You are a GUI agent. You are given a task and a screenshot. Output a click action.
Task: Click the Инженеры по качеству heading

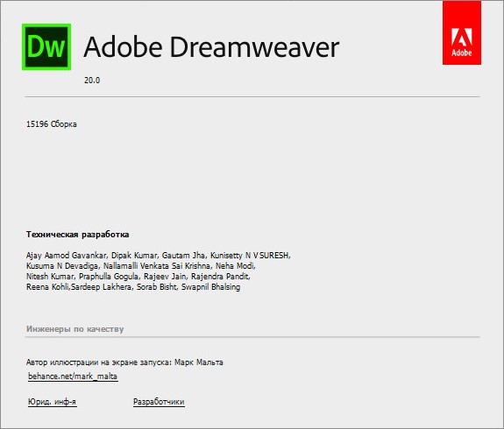click(x=75, y=329)
